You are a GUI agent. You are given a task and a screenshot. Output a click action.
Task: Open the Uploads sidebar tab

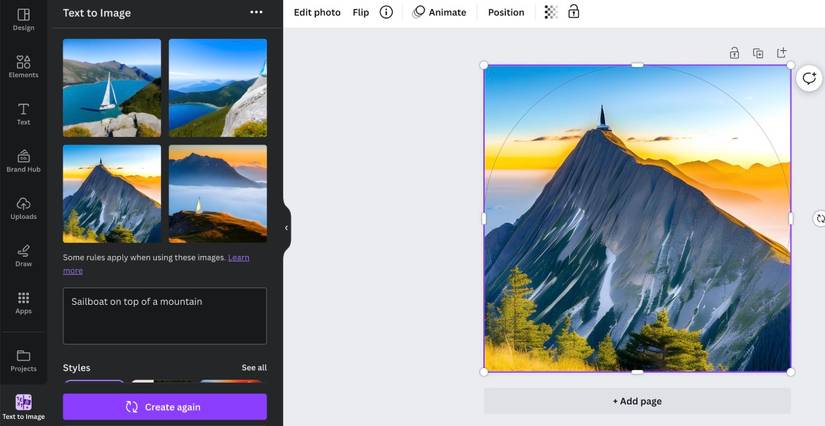(x=23, y=208)
